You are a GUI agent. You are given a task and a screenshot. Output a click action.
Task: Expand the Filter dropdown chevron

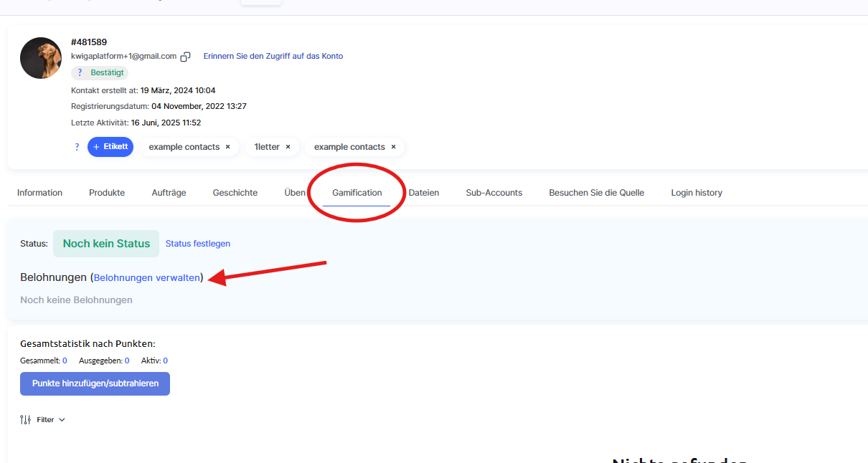click(x=62, y=420)
